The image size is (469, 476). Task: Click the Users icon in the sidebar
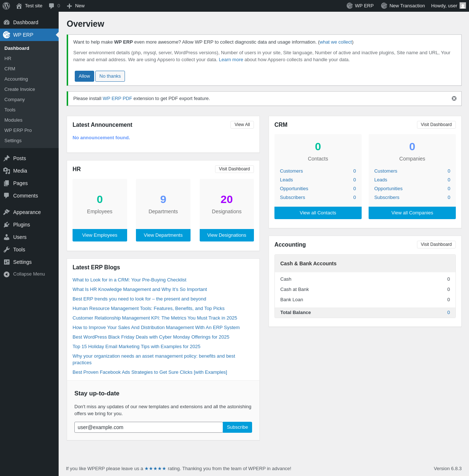click(x=7, y=237)
